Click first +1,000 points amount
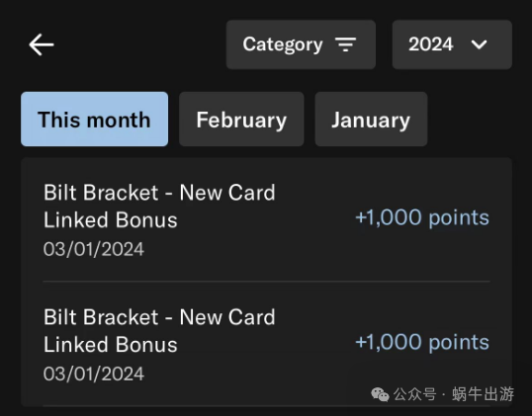Viewport: 532px width, 416px height. coord(422,217)
